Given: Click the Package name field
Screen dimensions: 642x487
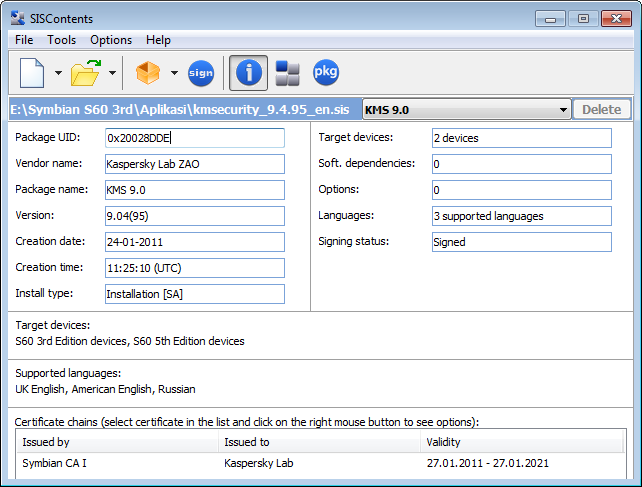Looking at the screenshot, I should pyautogui.click(x=195, y=190).
